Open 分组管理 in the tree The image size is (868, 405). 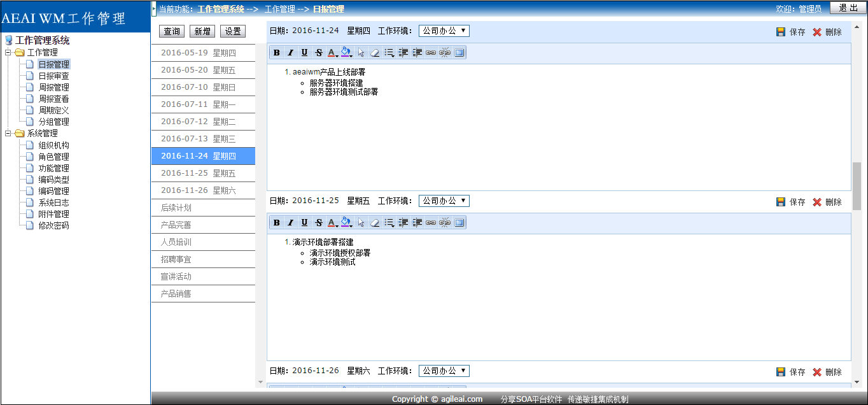53,122
